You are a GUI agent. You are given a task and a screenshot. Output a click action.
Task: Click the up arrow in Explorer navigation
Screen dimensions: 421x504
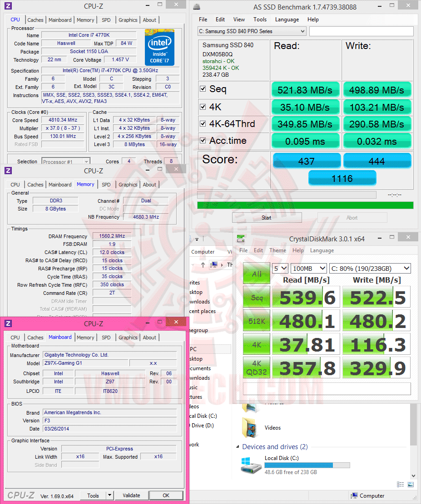(203, 265)
